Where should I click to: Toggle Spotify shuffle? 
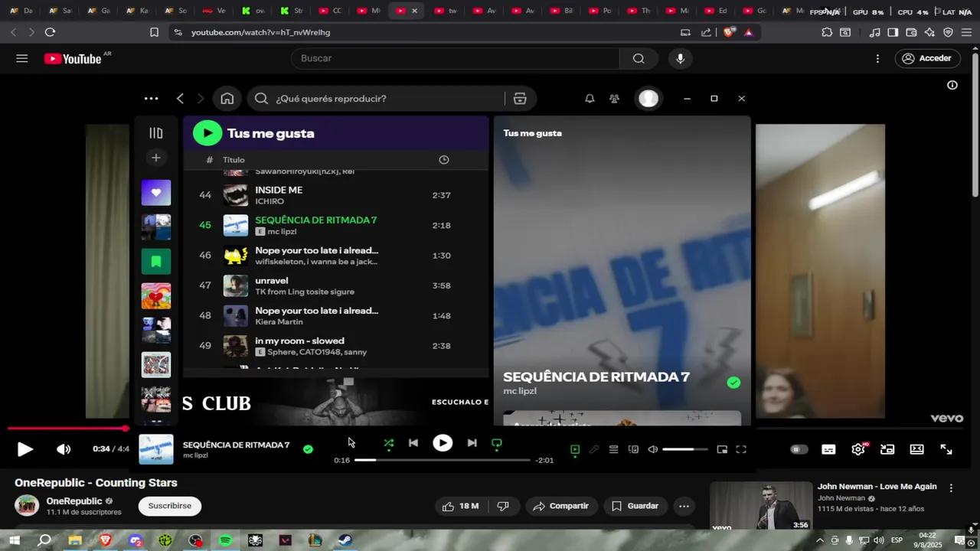click(x=389, y=443)
